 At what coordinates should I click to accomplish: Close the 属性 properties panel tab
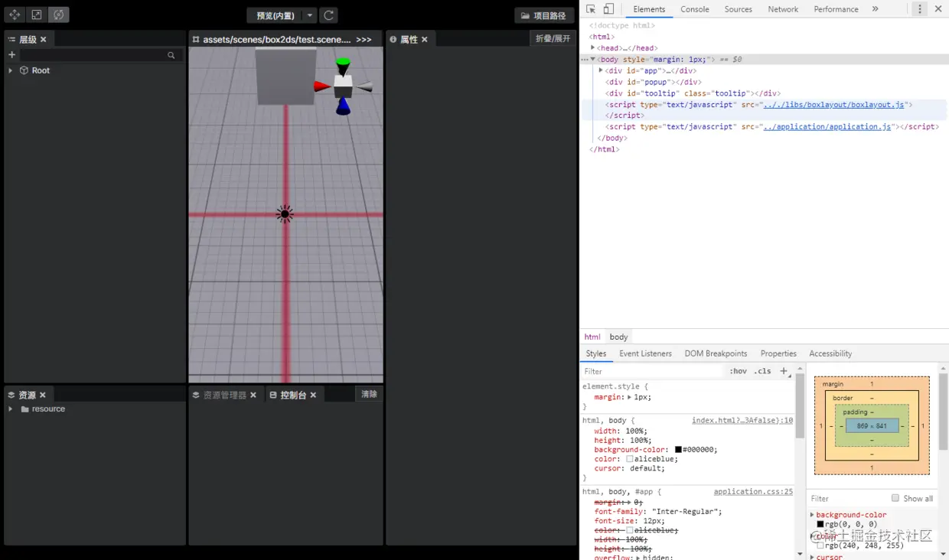click(x=425, y=40)
